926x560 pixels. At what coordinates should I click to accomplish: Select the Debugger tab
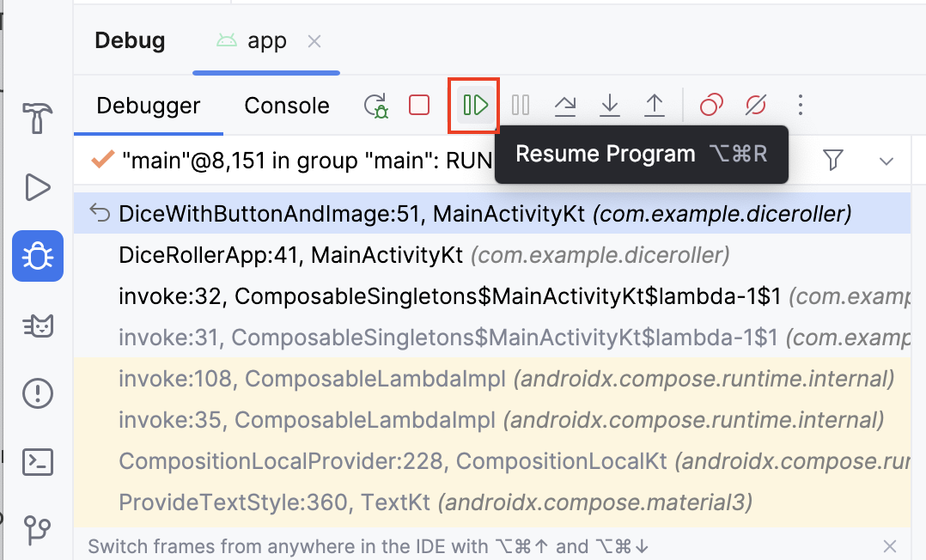click(148, 106)
